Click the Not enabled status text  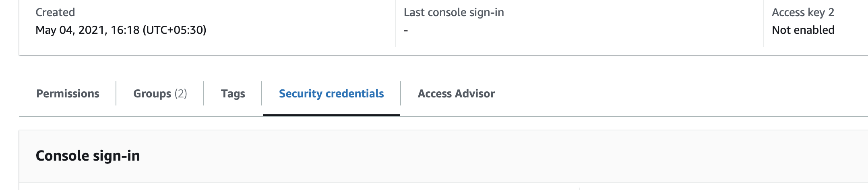pyautogui.click(x=803, y=30)
